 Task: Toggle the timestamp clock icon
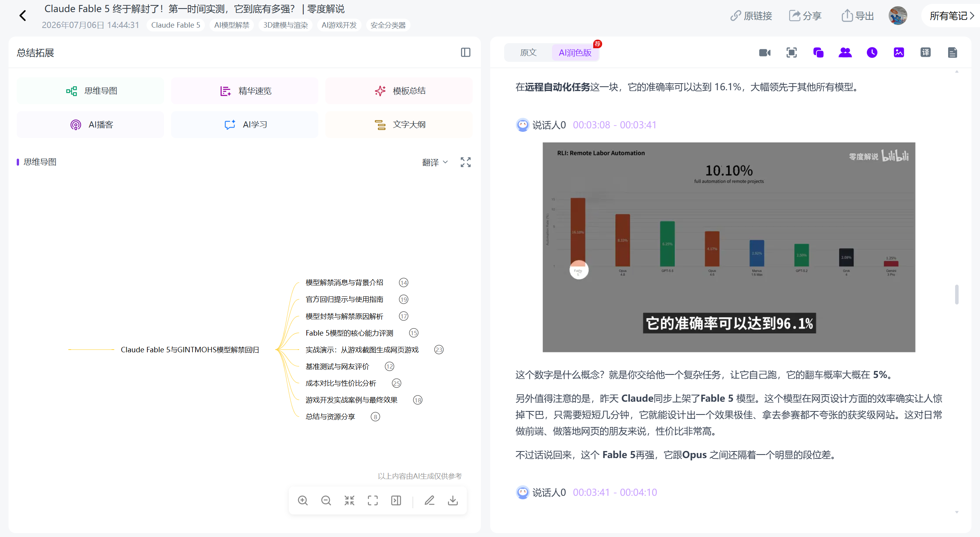tap(872, 52)
